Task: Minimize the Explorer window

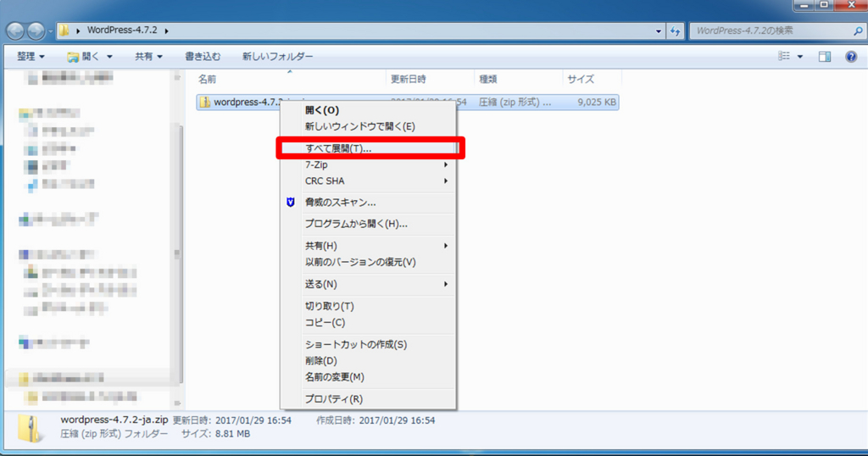Action: 804,5
